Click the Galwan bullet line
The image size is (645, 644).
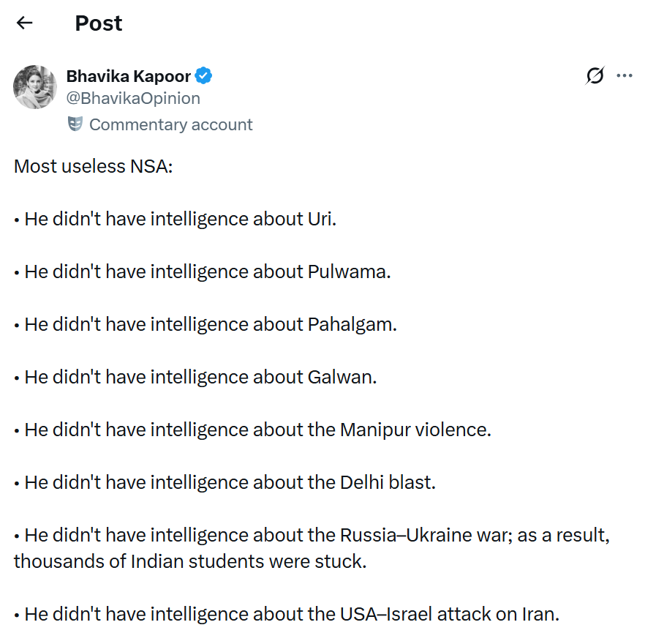(x=195, y=377)
